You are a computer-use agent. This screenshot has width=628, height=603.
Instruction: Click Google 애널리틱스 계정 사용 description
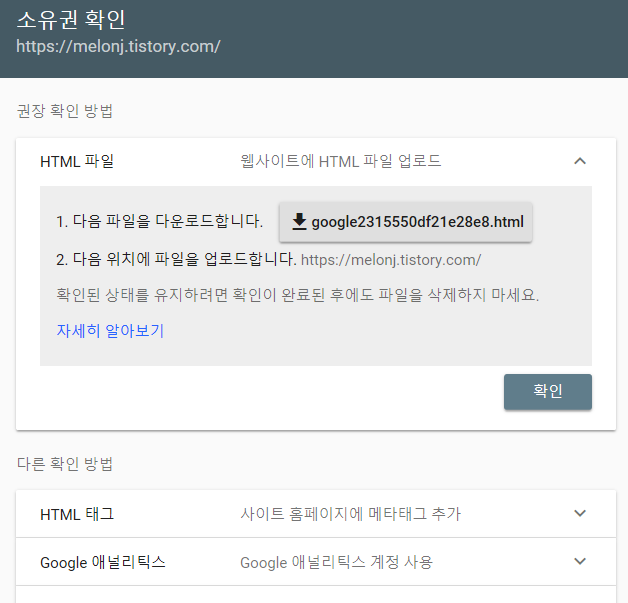pyautogui.click(x=336, y=562)
